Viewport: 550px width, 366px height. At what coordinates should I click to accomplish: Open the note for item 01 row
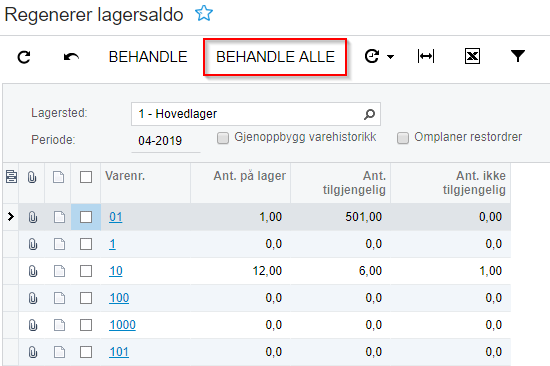(59, 217)
